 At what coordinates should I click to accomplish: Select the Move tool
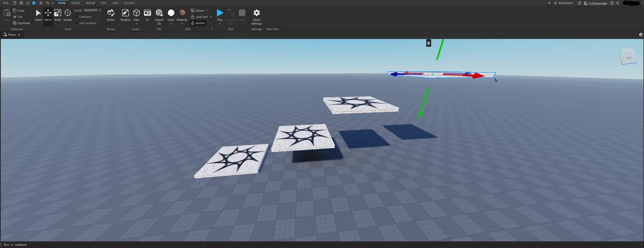coord(48,14)
